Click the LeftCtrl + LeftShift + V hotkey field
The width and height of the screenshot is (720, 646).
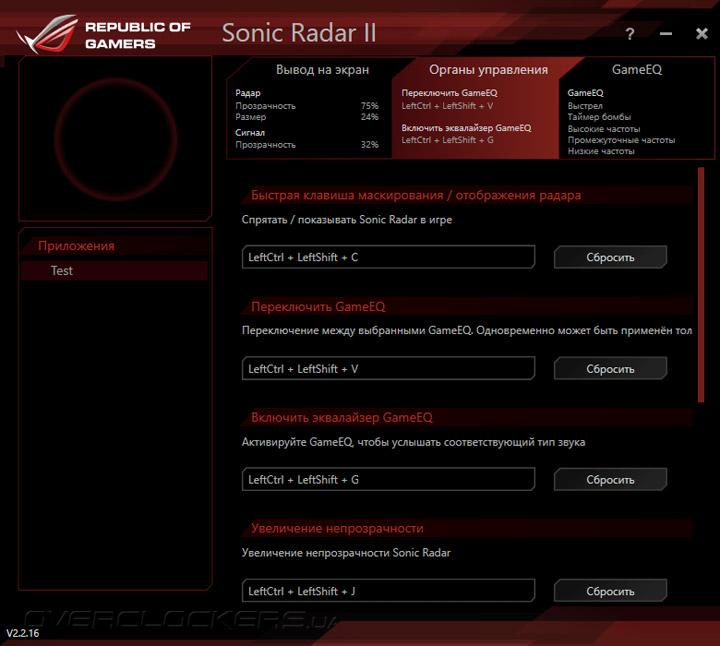pos(388,368)
